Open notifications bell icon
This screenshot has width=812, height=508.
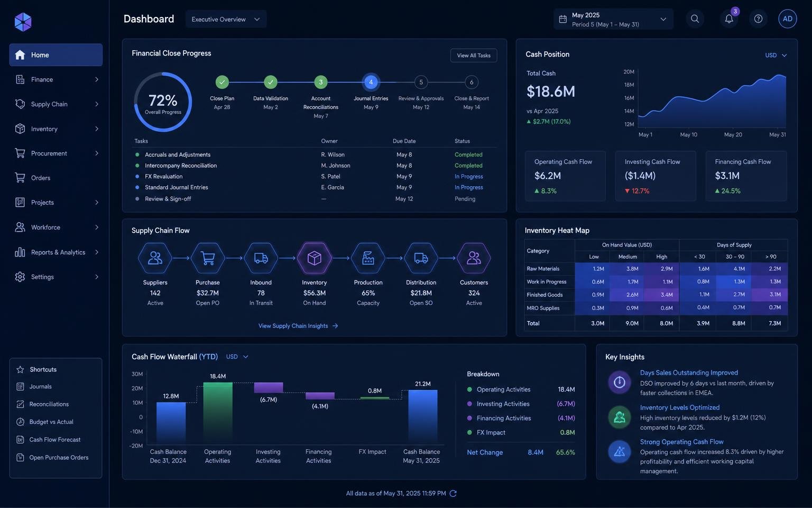(729, 19)
